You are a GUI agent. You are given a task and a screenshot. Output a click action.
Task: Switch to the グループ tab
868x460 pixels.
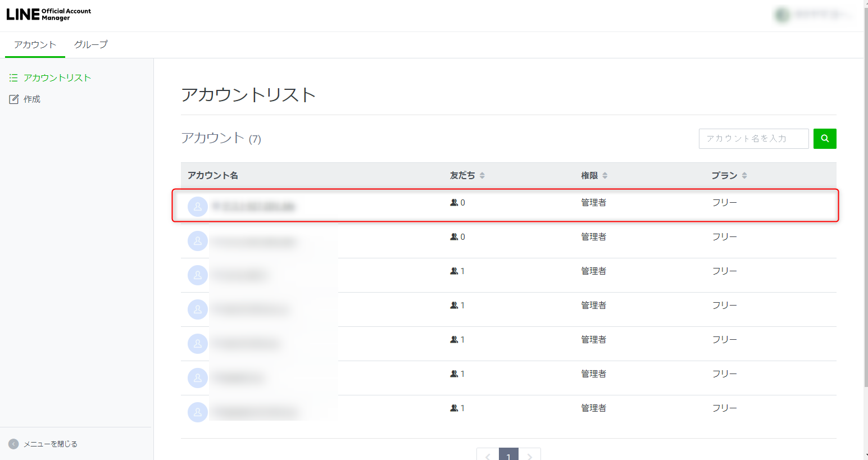(x=90, y=44)
